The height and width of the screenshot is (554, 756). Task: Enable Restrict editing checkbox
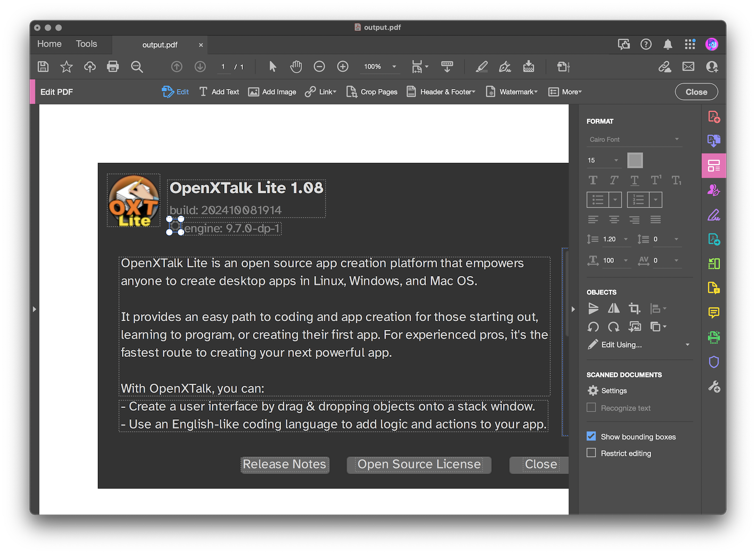tap(591, 453)
